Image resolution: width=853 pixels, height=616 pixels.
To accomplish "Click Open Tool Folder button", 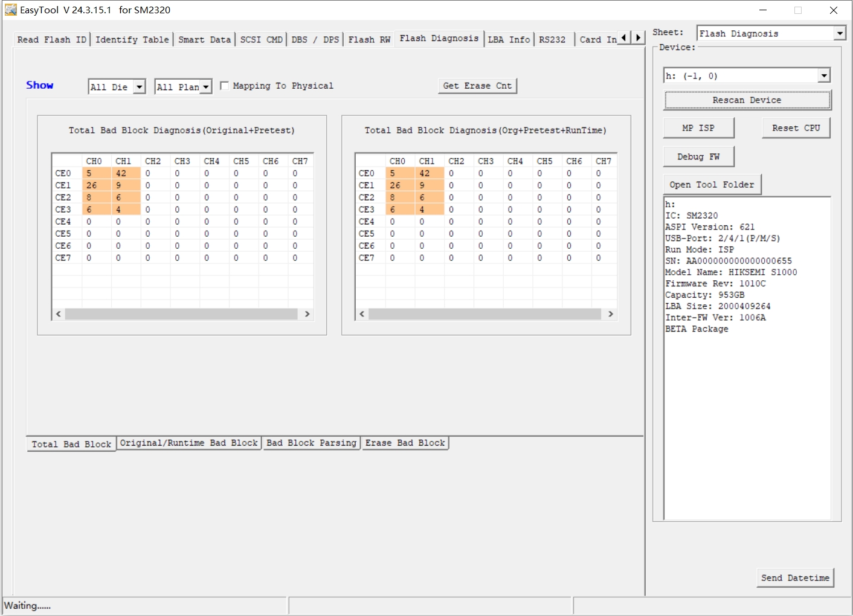I will pos(712,184).
